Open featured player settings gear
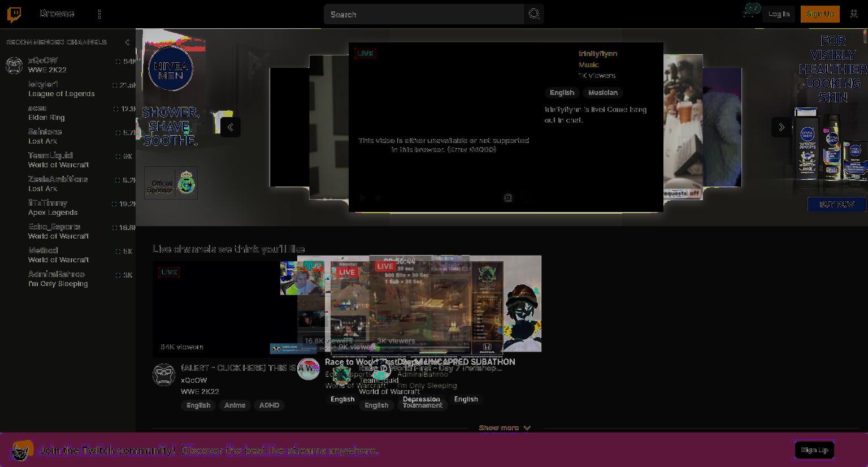 pos(508,198)
